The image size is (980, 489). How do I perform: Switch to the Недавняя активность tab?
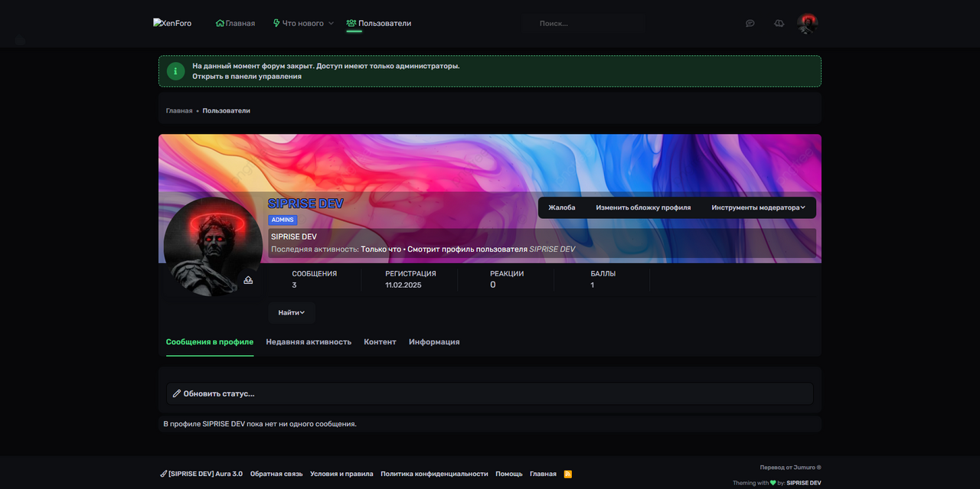309,342
